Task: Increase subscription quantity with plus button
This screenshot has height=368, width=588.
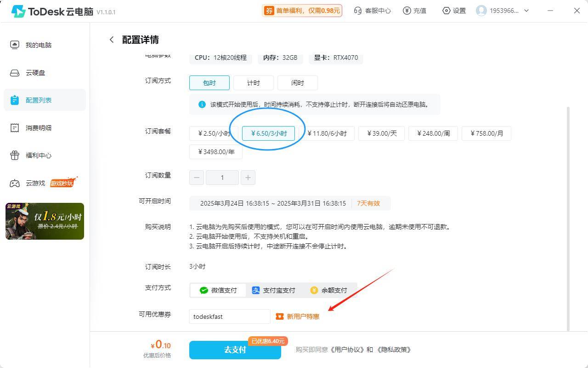Action: (248, 178)
